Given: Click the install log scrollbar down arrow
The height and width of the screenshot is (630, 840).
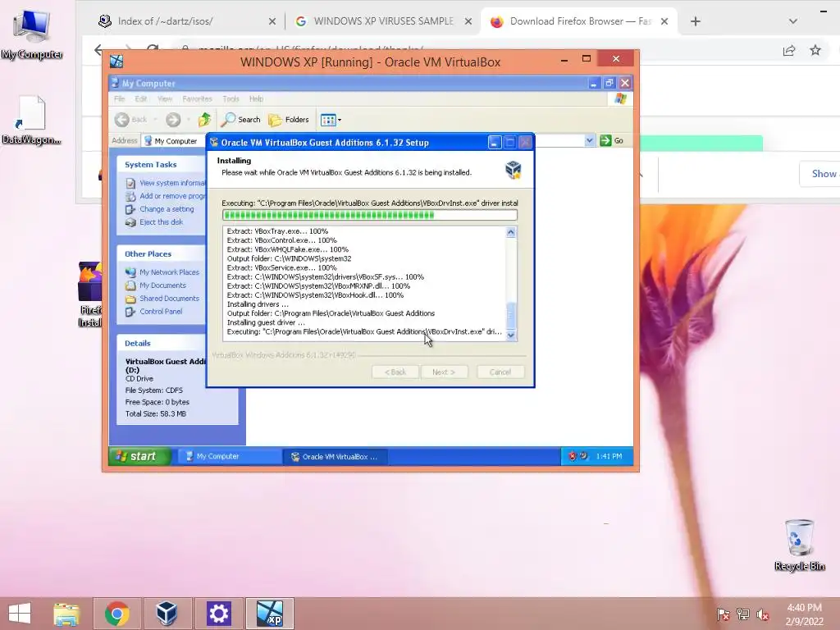Looking at the screenshot, I should (x=510, y=336).
